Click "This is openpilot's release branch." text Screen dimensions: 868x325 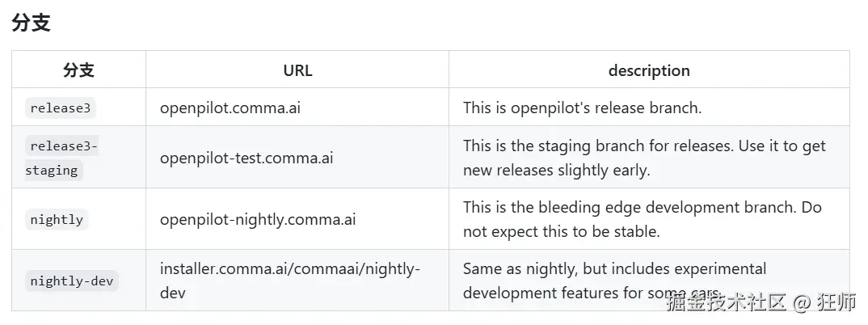[x=582, y=108]
